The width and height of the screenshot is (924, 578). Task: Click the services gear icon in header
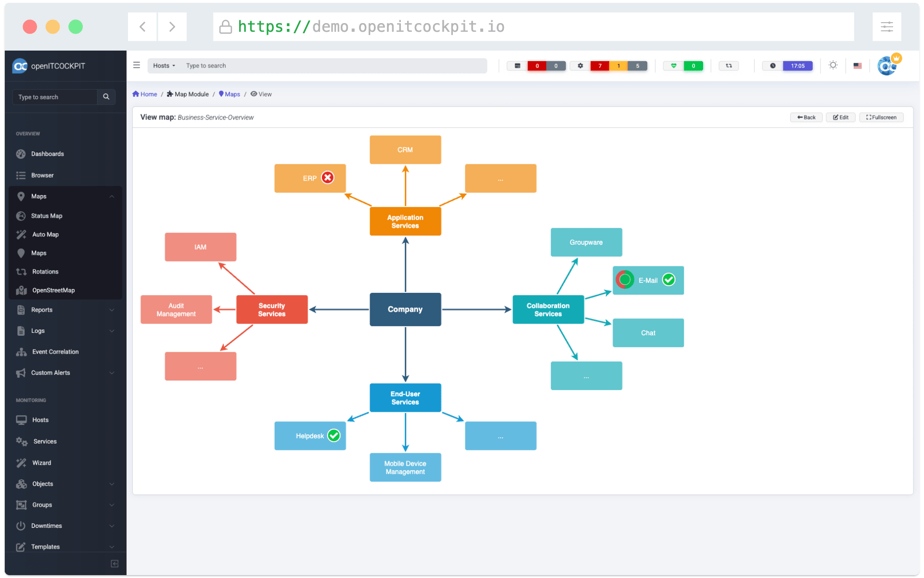(x=580, y=66)
